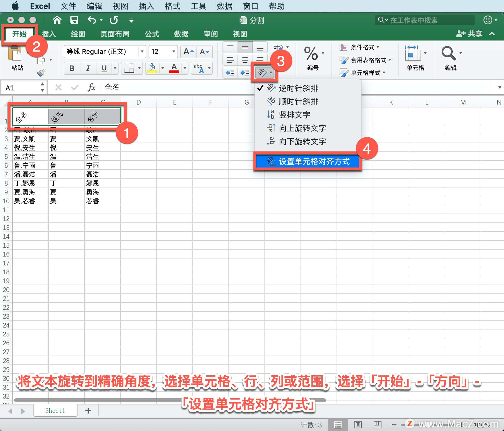Open 条件格式 dropdown
Image resolution: width=504 pixels, height=431 pixels.
point(360,47)
